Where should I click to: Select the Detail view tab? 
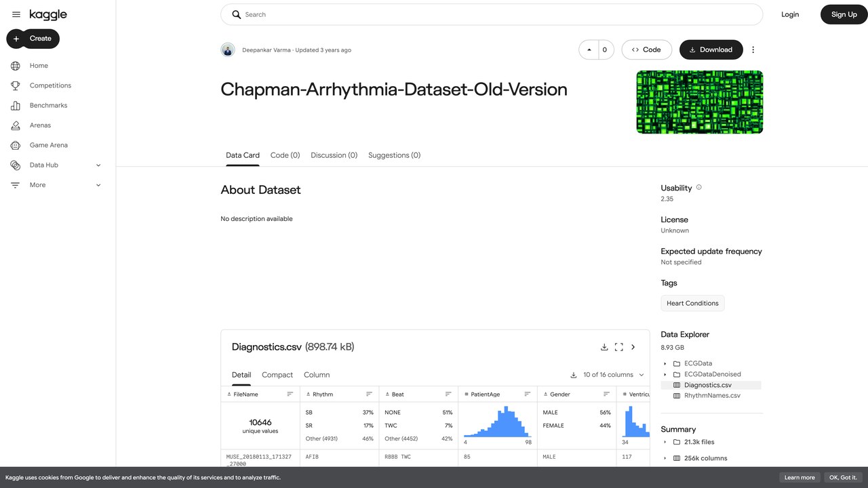click(241, 375)
